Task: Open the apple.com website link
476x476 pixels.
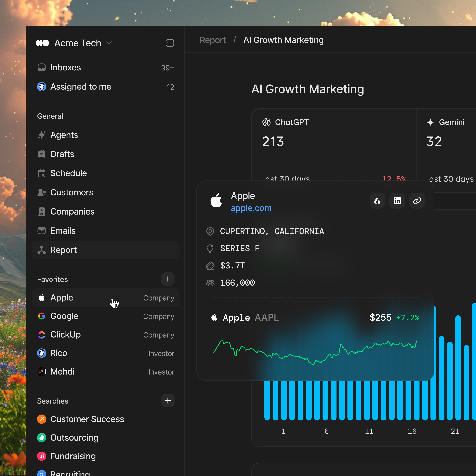Action: (251, 208)
